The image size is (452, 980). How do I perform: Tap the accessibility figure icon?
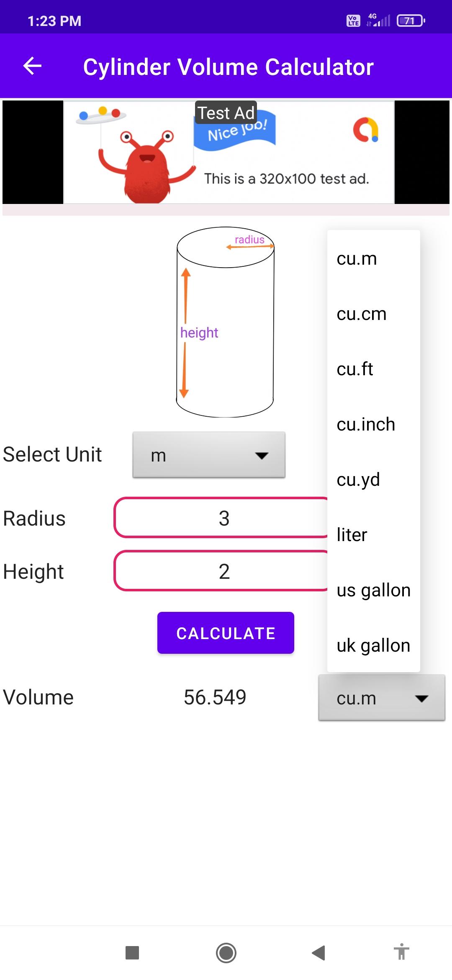click(401, 952)
